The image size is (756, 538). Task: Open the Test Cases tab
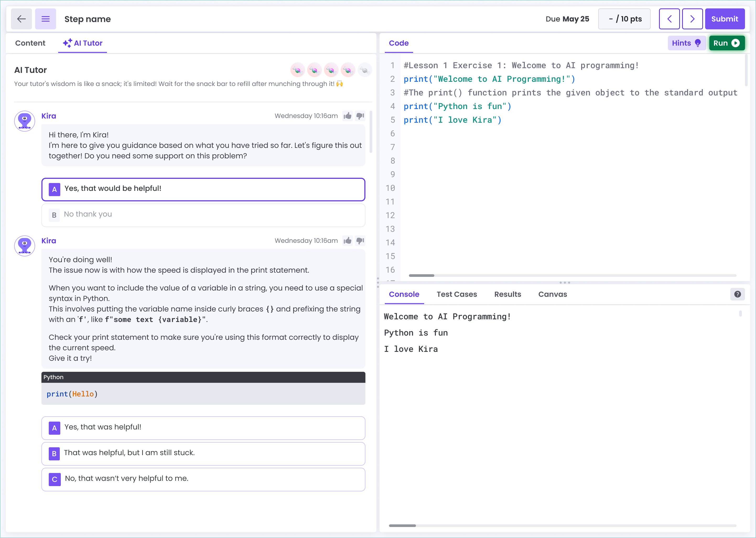point(456,294)
